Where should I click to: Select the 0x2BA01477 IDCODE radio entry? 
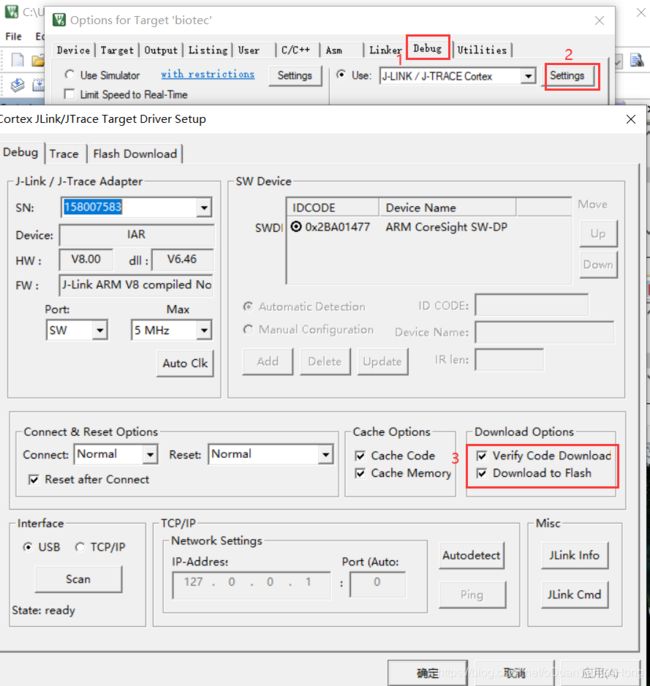point(297,227)
